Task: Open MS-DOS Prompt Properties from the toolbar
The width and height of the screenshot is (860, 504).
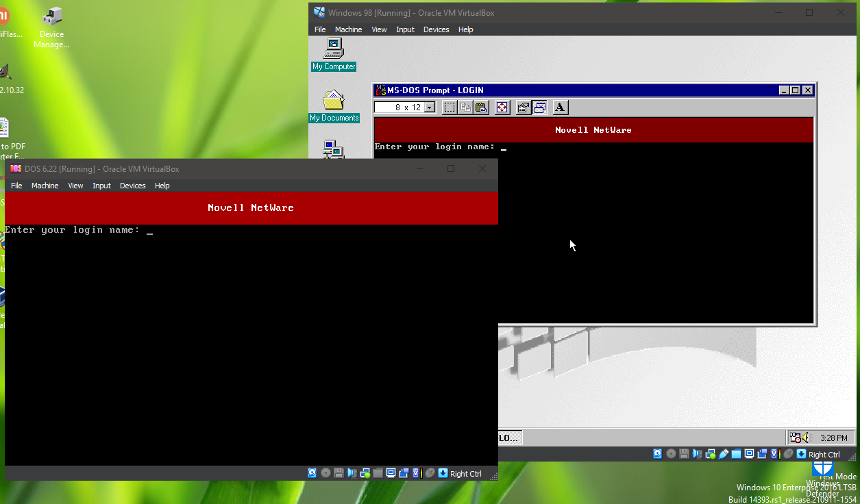Action: click(522, 108)
